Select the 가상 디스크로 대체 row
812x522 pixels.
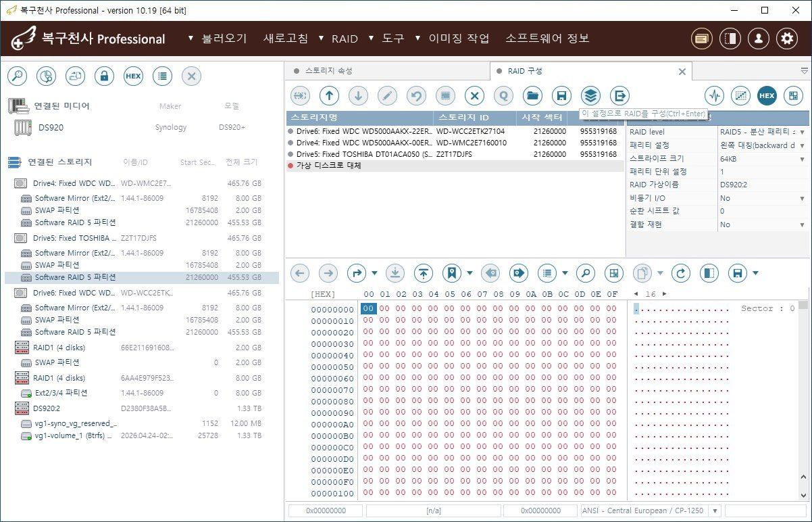[x=455, y=166]
